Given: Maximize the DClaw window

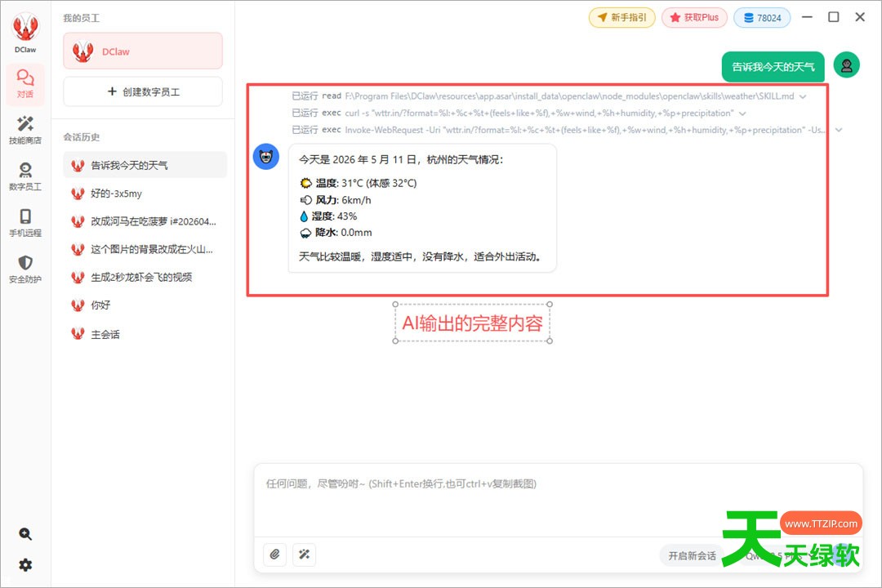Looking at the screenshot, I should click(834, 17).
